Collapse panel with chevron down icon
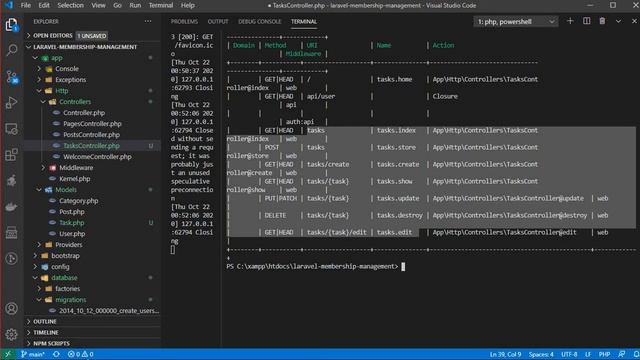This screenshot has height=360, width=640. 618,21
